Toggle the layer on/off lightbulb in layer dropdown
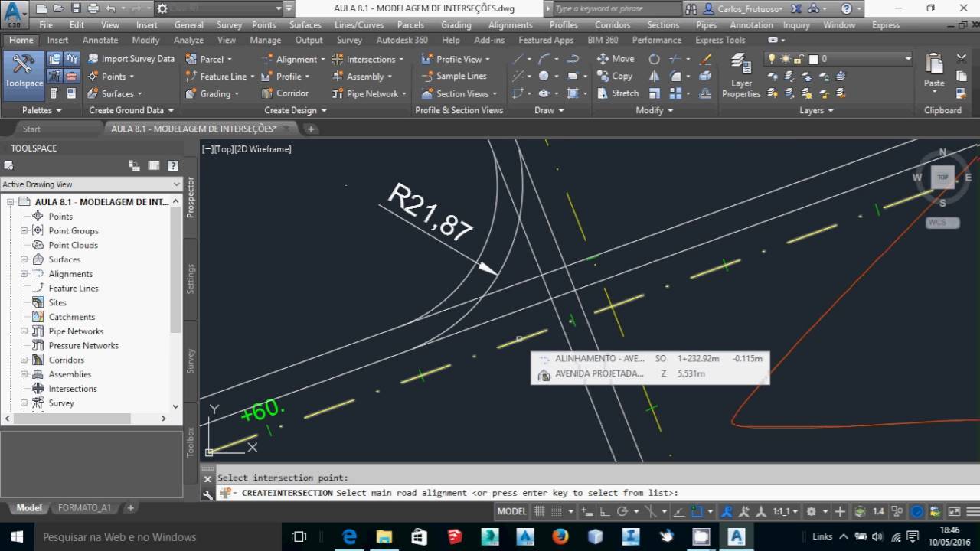This screenshot has width=980, height=551. tap(772, 59)
